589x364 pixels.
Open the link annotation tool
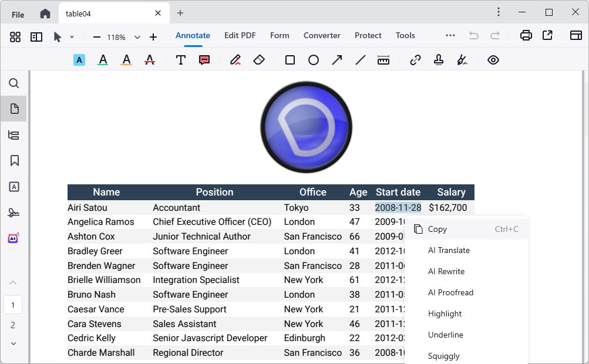415,60
